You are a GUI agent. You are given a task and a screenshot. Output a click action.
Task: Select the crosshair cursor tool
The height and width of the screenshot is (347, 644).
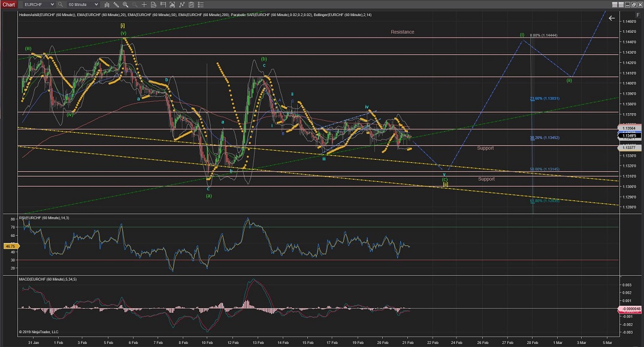click(144, 4)
